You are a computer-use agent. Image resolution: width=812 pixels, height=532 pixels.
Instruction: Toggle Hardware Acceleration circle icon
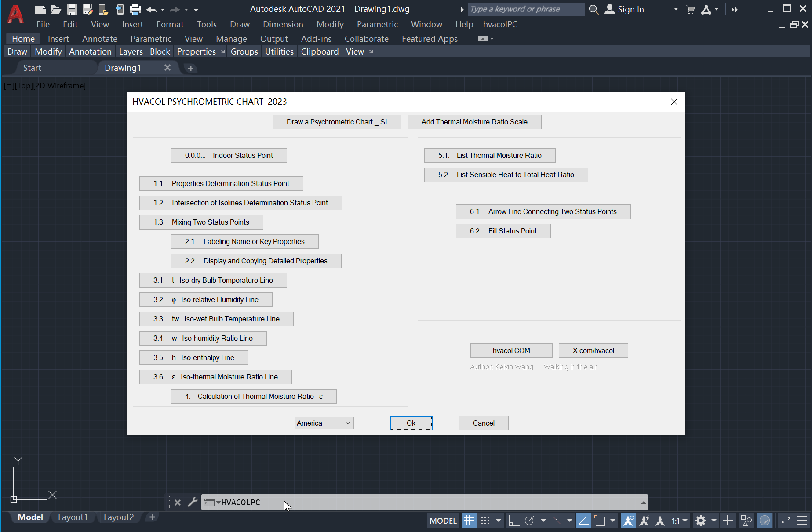pyautogui.click(x=765, y=521)
